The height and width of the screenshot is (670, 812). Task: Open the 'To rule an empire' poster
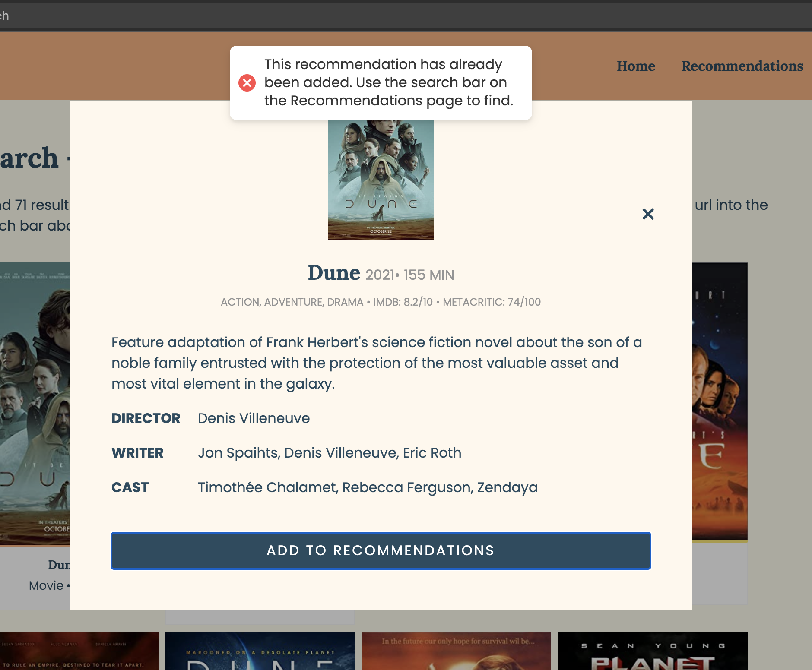coord(79,651)
